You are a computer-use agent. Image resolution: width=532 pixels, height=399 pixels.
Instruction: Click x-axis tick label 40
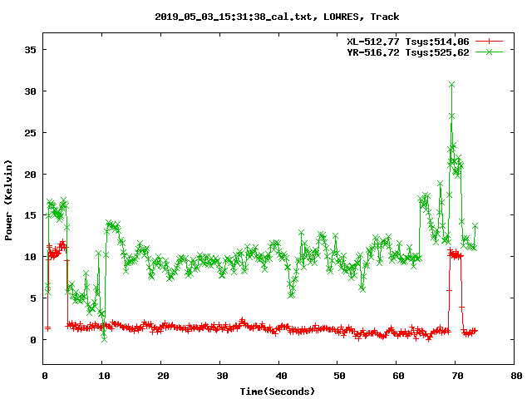coord(281,376)
